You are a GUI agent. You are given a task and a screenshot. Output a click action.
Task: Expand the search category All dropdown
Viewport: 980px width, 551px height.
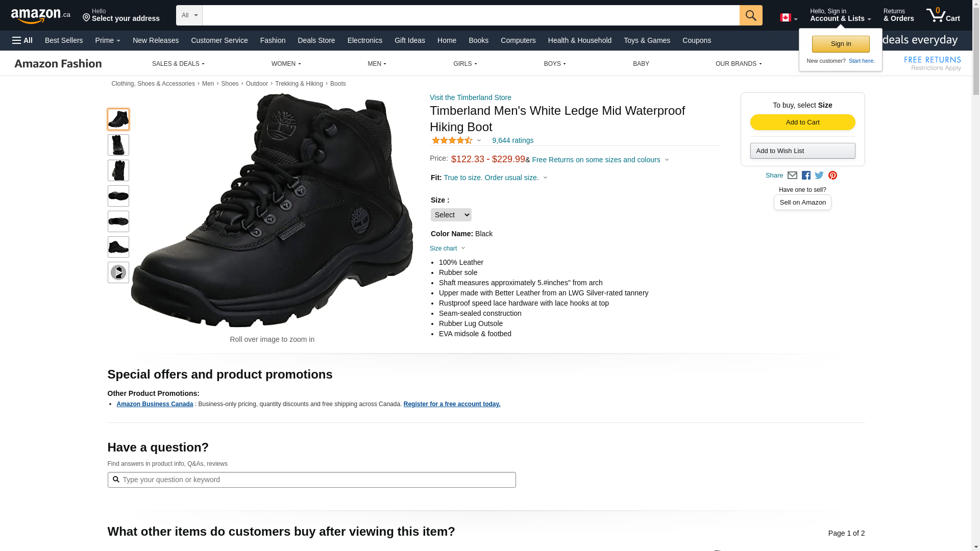(x=189, y=15)
